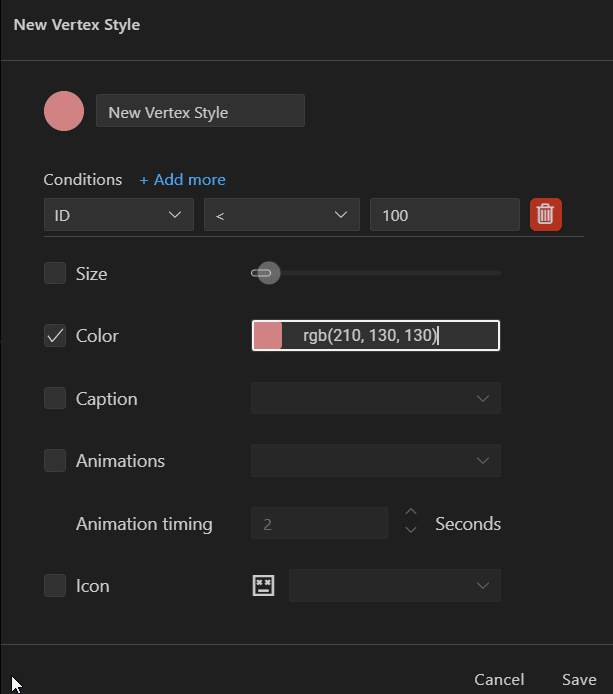Screen dimensions: 613x694
Task: Toggle the Animations checkbox
Action: coord(55,461)
